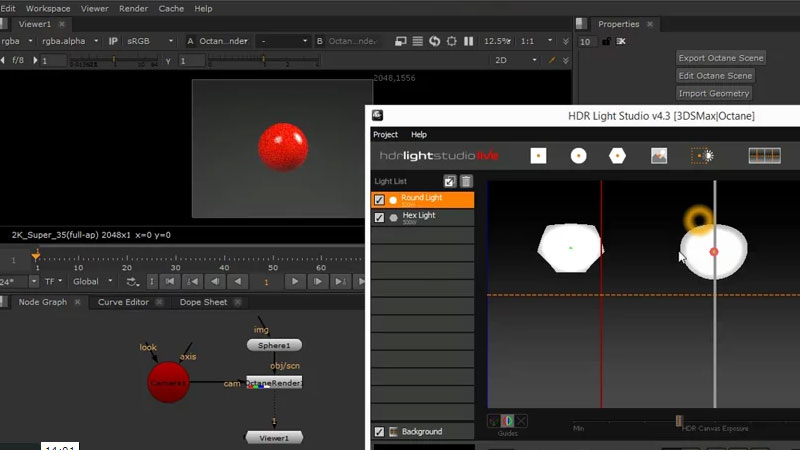Toggle Round Light visibility checkbox
800x450 pixels.
pyautogui.click(x=379, y=199)
